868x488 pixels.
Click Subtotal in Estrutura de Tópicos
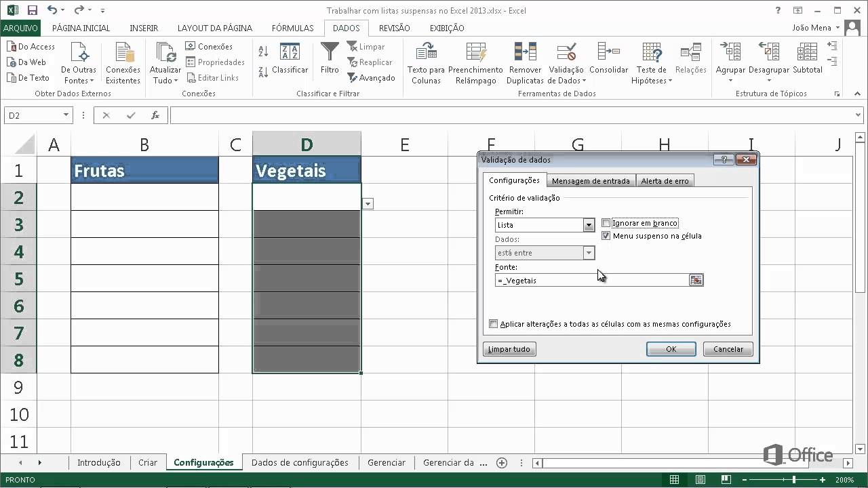tap(807, 59)
